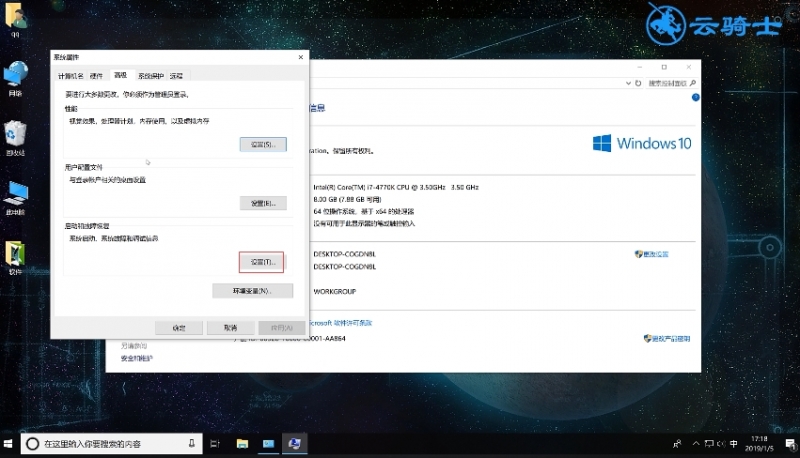Open the 软件 folder on the desktop

point(15,258)
